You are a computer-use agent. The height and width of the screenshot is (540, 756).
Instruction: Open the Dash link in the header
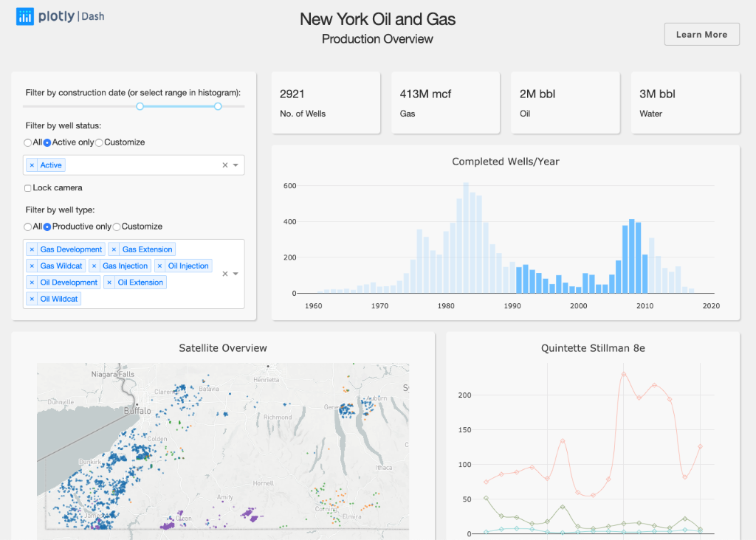click(93, 15)
